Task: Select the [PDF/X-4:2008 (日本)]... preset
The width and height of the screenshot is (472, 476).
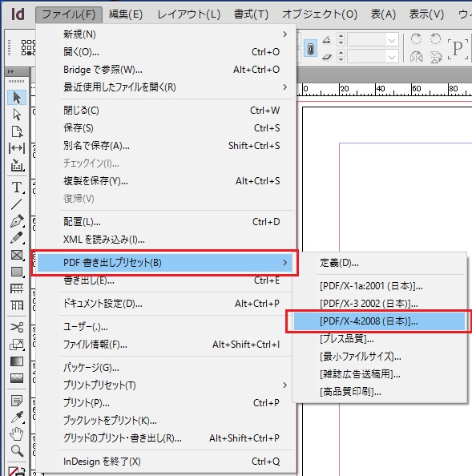Action: tap(379, 321)
